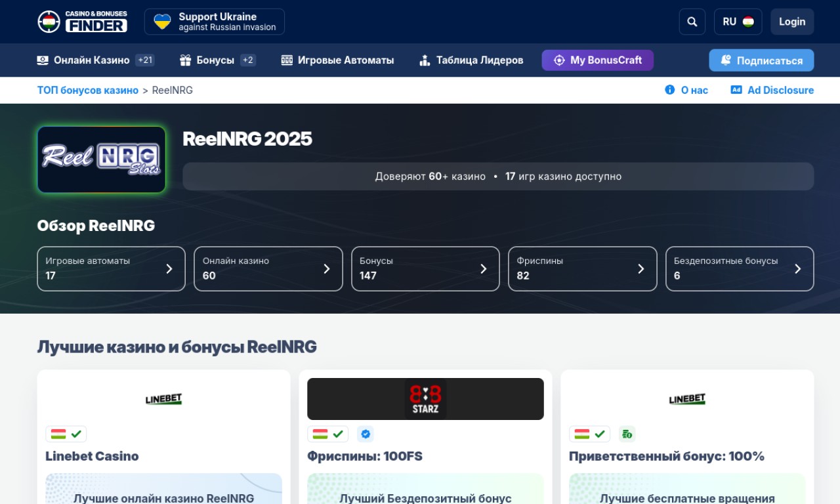The image size is (840, 504).
Task: Open the RU language selector
Action: [x=738, y=22]
